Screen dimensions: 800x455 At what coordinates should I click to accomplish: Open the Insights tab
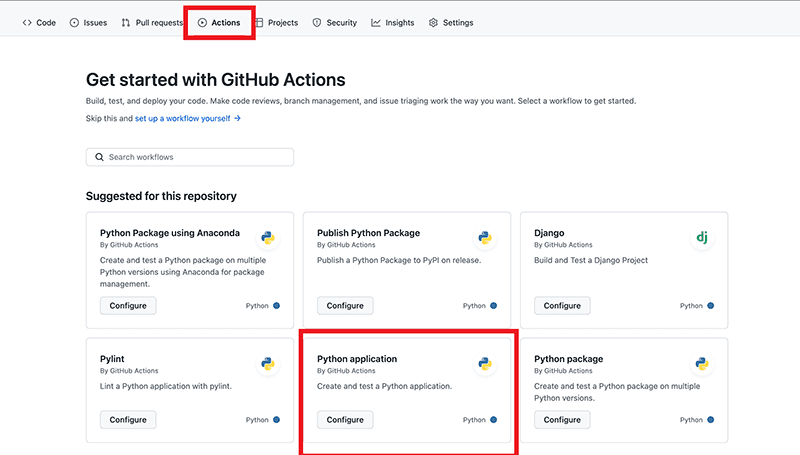pyautogui.click(x=393, y=22)
